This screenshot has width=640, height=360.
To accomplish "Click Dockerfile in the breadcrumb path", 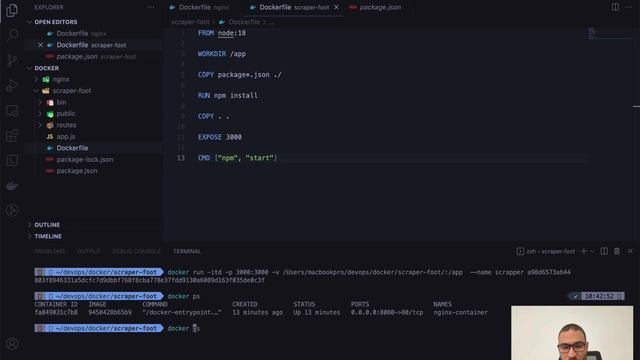I will pyautogui.click(x=244, y=22).
